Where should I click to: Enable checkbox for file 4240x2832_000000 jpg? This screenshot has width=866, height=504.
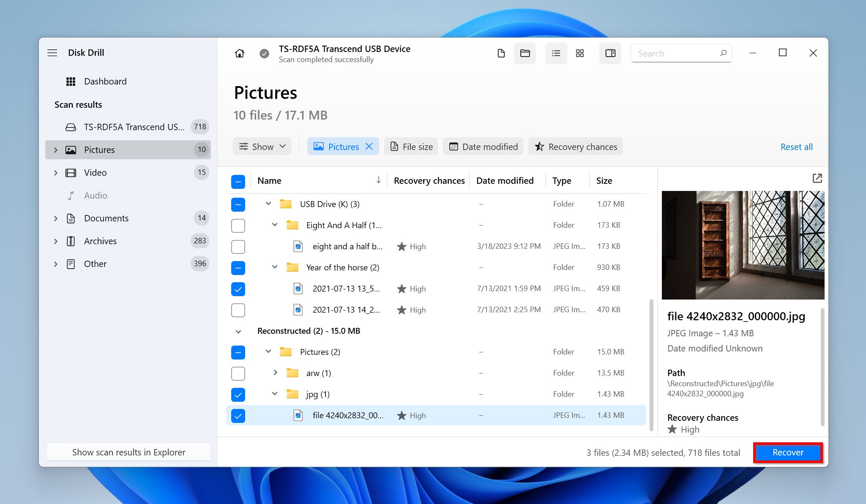tap(238, 415)
